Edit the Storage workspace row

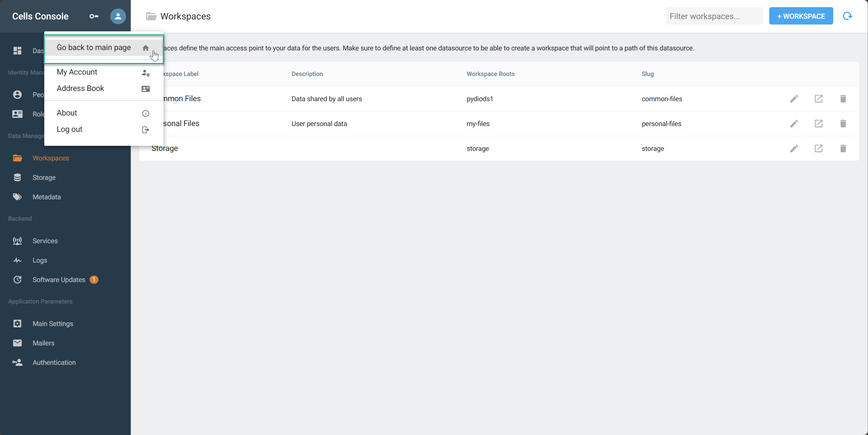(794, 149)
